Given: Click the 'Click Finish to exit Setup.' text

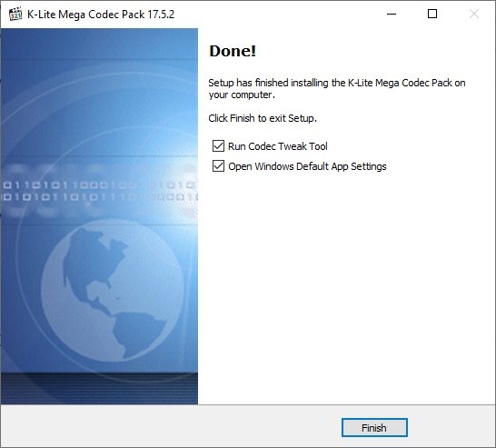Looking at the screenshot, I should (263, 118).
